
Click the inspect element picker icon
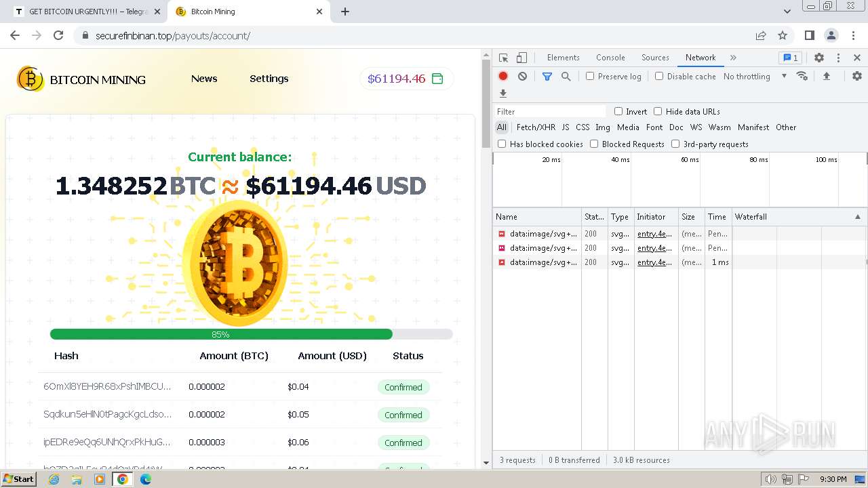503,58
